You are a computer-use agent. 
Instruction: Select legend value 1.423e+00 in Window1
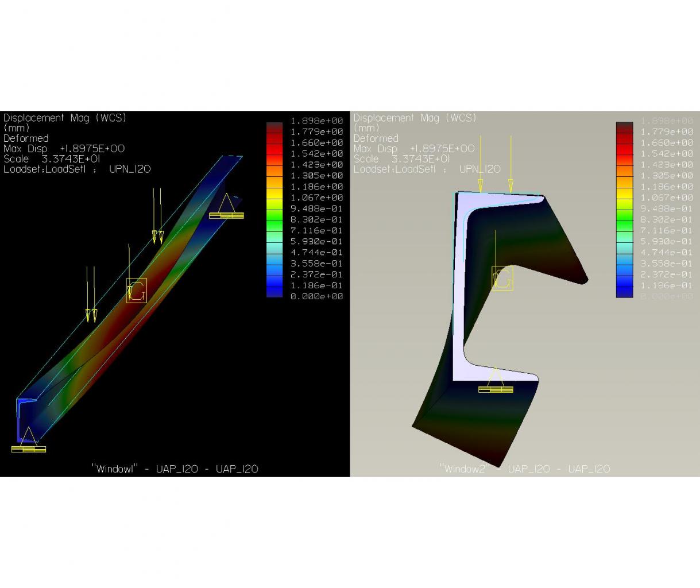coord(317,165)
